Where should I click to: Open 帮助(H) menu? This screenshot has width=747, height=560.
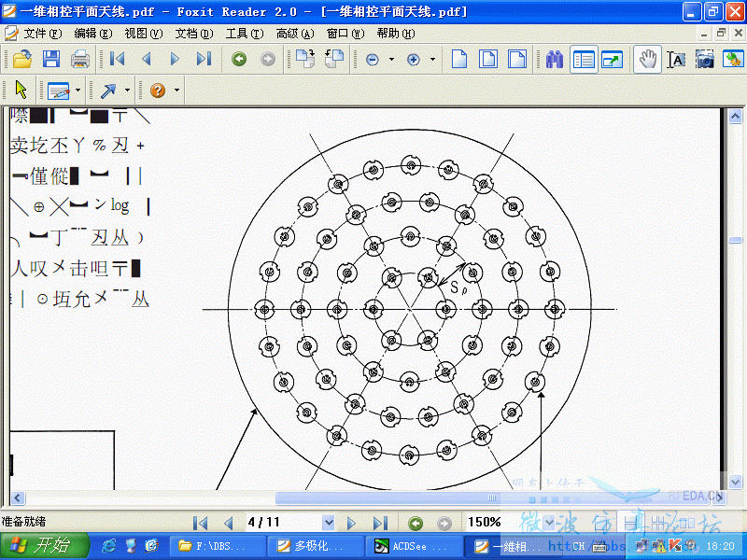coord(396,34)
